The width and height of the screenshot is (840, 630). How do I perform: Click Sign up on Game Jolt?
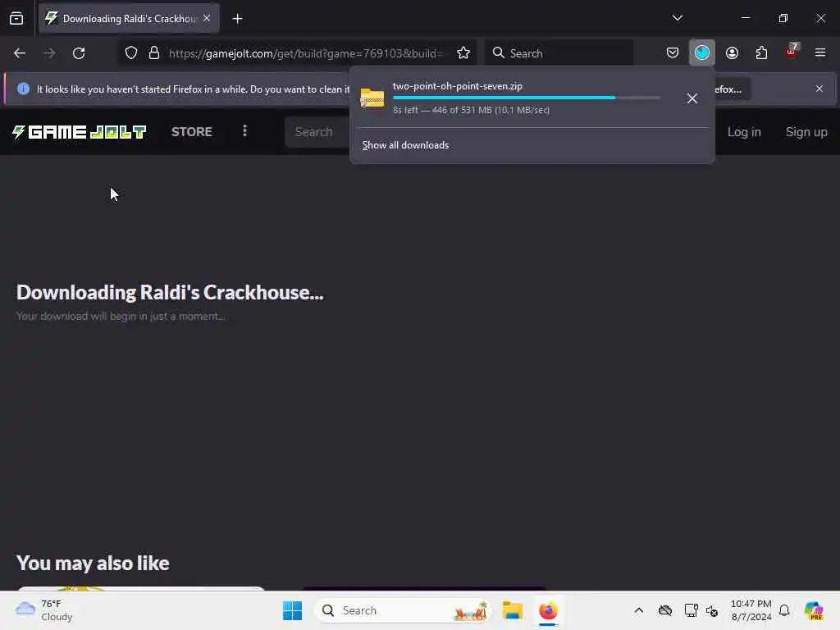click(806, 132)
